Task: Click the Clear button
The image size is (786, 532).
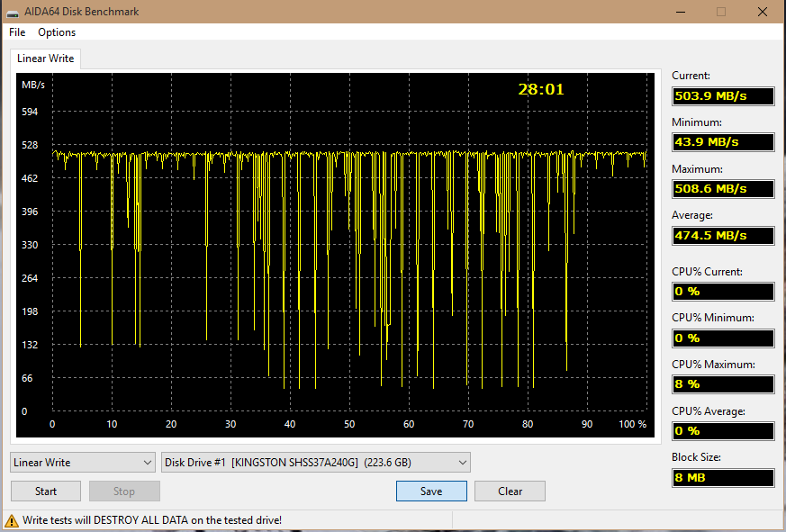Action: [x=510, y=491]
